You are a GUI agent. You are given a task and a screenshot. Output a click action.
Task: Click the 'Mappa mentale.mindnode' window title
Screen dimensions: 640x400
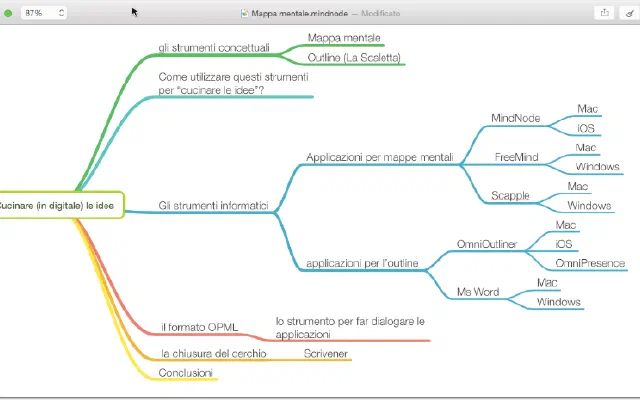pyautogui.click(x=300, y=13)
